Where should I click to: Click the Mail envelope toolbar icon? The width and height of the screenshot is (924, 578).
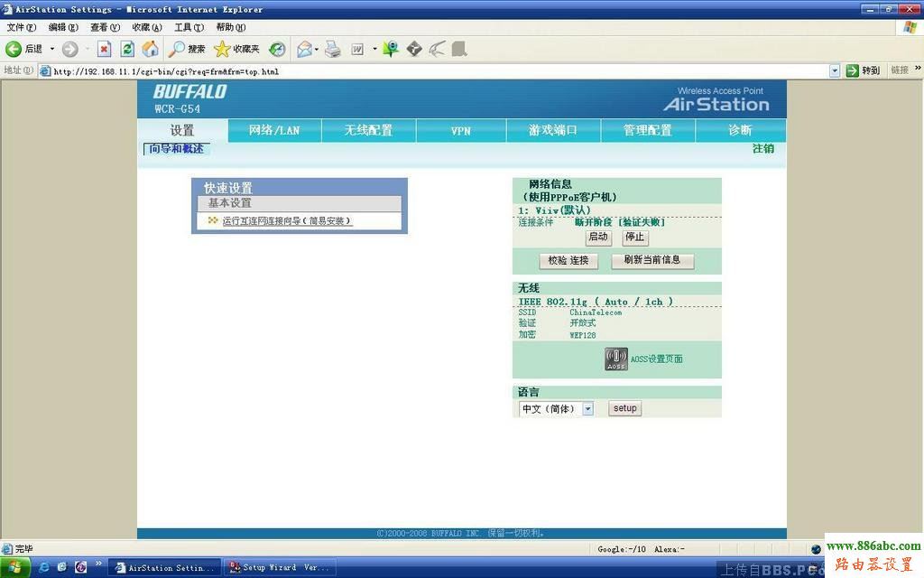point(305,49)
